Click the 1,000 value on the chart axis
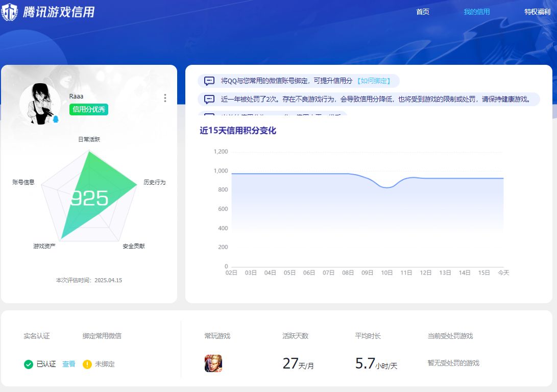Viewport: 557px width, 392px height. [x=221, y=171]
